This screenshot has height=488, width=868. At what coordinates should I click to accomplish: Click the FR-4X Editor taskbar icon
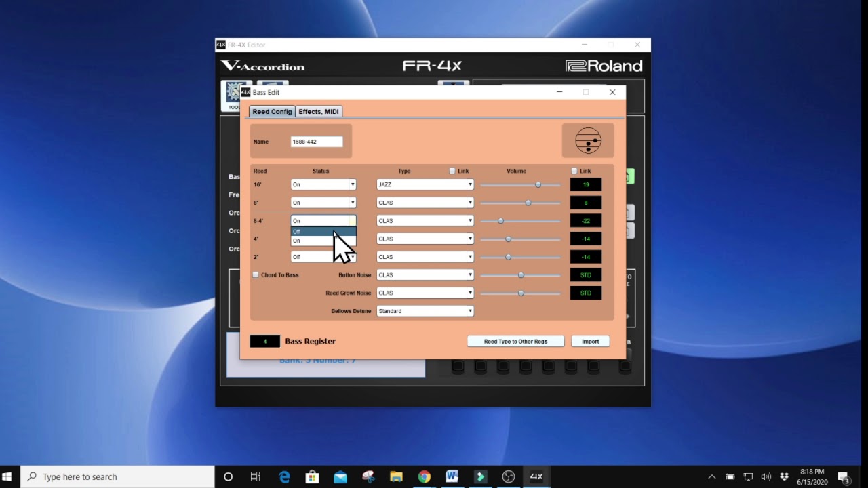pos(536,476)
